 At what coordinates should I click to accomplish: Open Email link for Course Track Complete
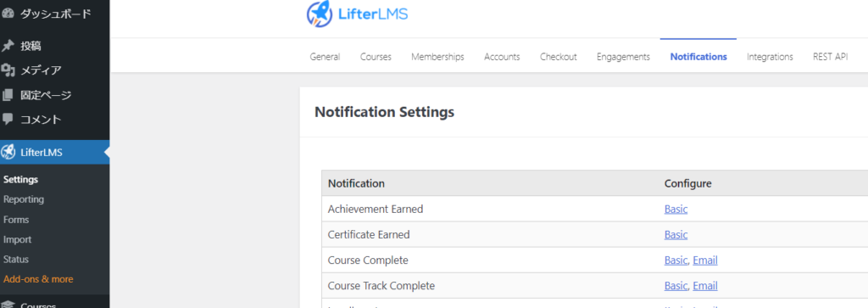[705, 286]
